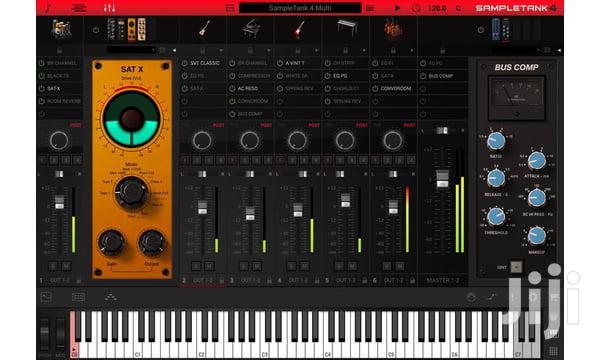The height and width of the screenshot is (360, 600).
Task: Click the Bus Comp Makeup knob
Action: 536,236
